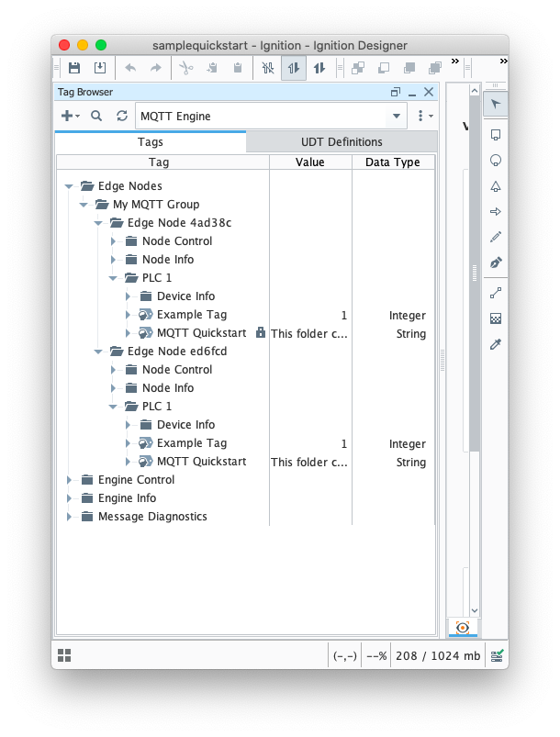This screenshot has width=560, height=737.
Task: Copy selection with the copy icon
Action: click(x=213, y=68)
